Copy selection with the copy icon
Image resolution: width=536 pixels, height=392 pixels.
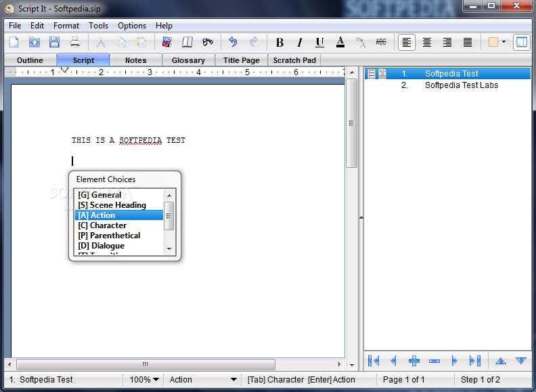(x=121, y=42)
